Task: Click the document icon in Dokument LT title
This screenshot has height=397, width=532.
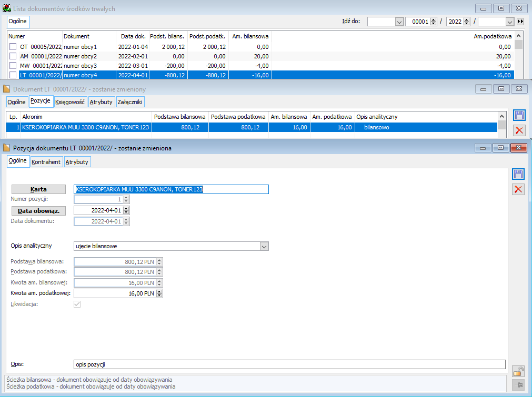Action: 6,89
